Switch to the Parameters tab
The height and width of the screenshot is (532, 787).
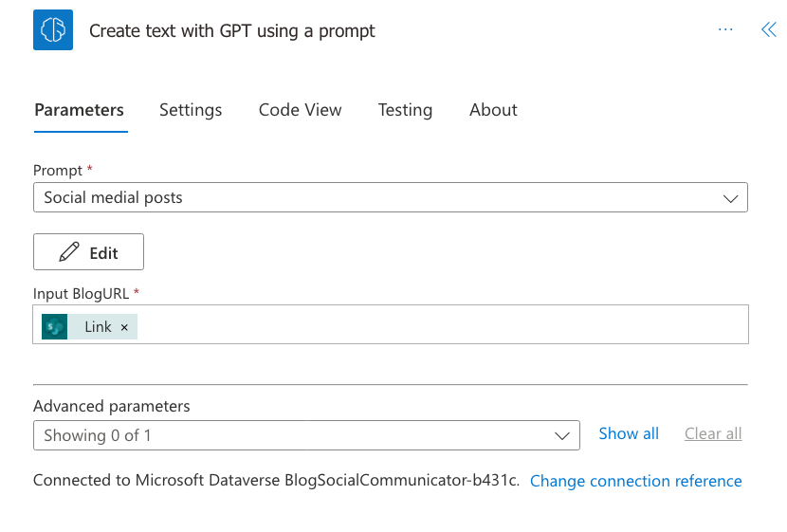[79, 110]
